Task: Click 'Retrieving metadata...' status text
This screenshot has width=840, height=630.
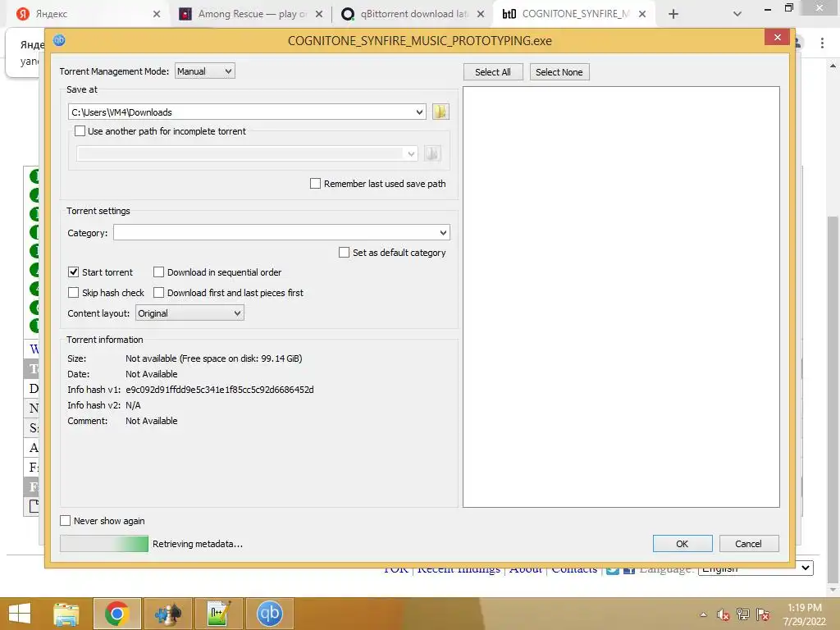Action: (x=197, y=544)
